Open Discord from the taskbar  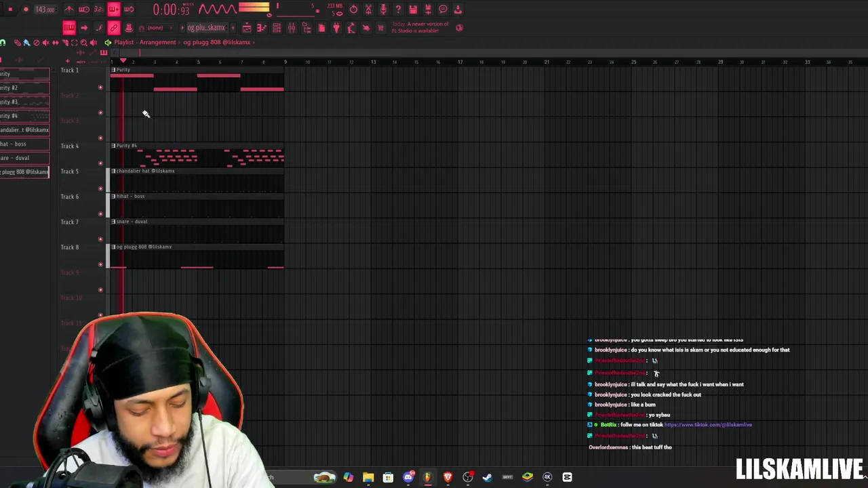point(408,477)
